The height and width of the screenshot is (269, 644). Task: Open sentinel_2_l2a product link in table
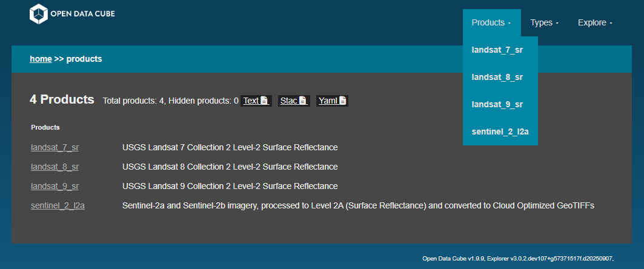coord(58,206)
